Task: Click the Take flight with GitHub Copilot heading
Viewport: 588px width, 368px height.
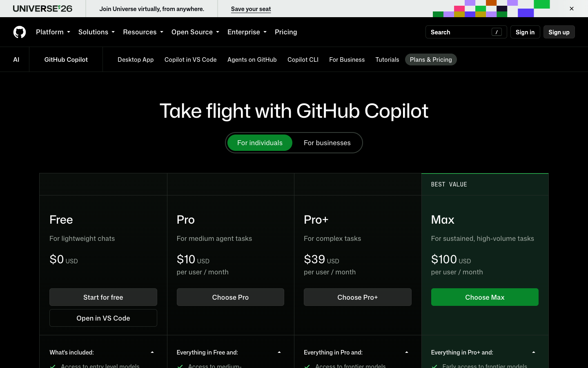Action: coord(294,111)
